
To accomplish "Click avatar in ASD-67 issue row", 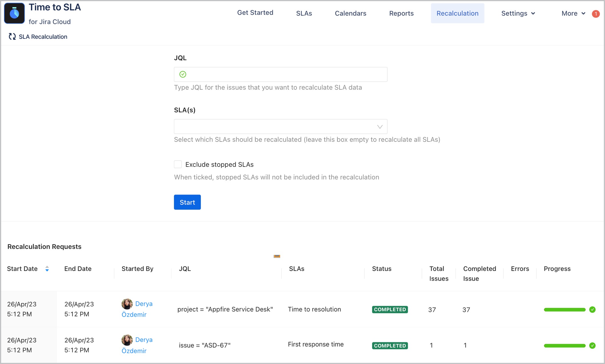I will tap(127, 340).
